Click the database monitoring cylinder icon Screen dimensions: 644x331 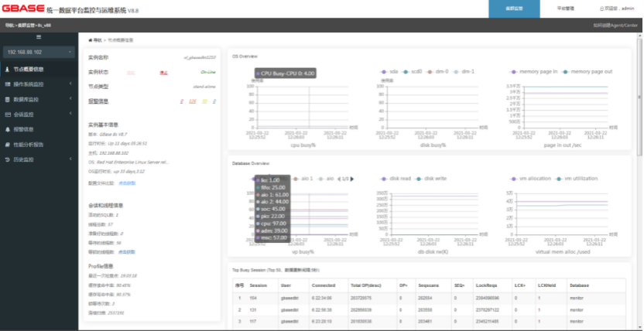click(8, 99)
